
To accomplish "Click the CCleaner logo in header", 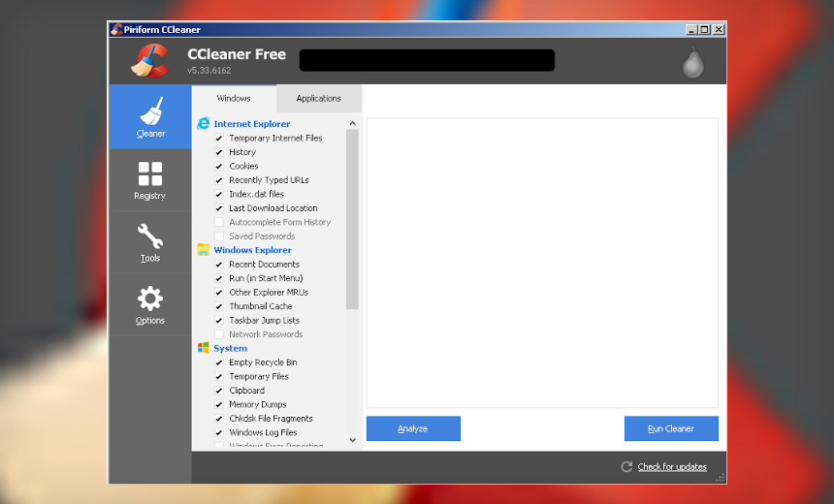I will (150, 61).
